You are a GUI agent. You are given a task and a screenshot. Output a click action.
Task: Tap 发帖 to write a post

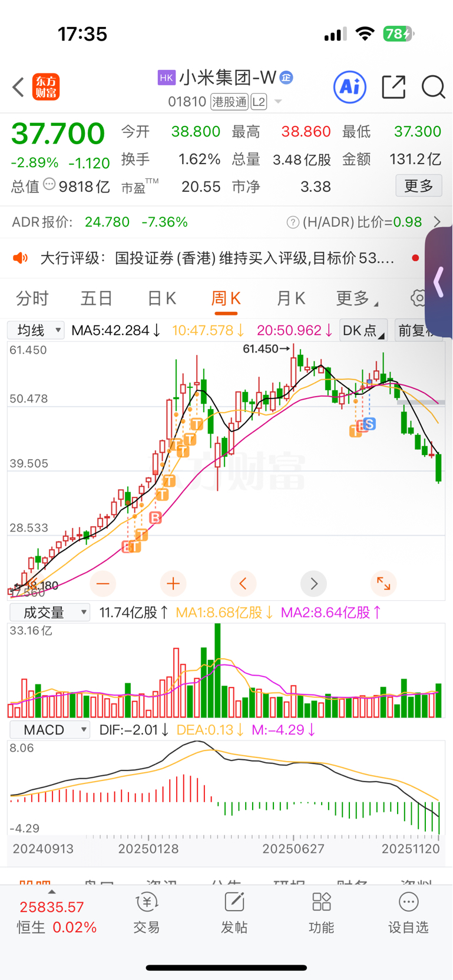234,913
